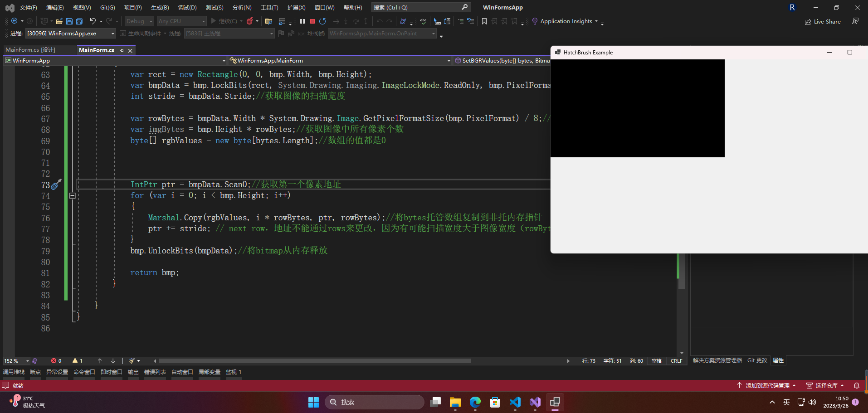Open the 152 % zoom level dropdown

pos(16,361)
